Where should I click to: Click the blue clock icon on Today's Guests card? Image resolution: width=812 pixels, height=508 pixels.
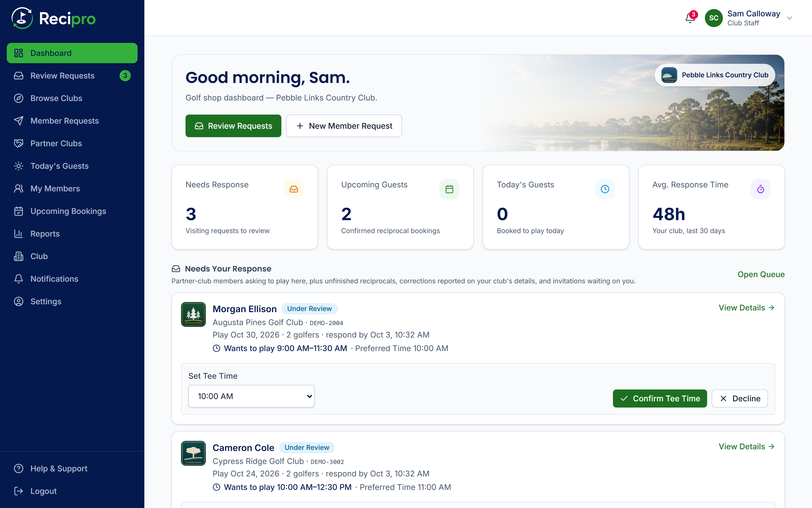(605, 189)
